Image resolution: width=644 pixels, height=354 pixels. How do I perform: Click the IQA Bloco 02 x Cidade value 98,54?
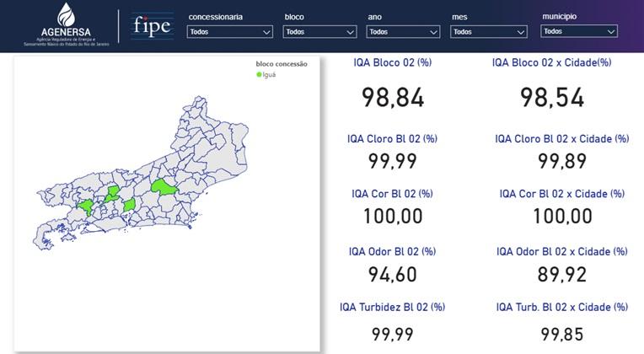click(x=552, y=97)
